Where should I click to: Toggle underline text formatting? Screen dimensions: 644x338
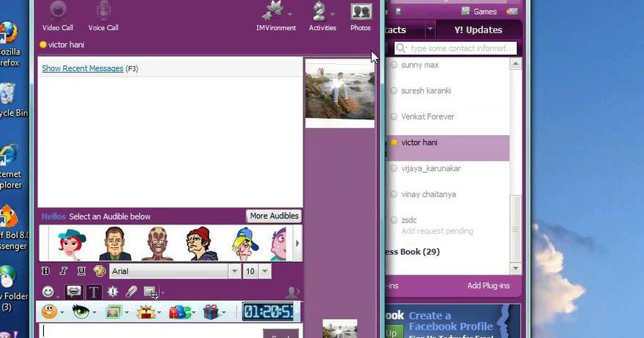point(81,271)
